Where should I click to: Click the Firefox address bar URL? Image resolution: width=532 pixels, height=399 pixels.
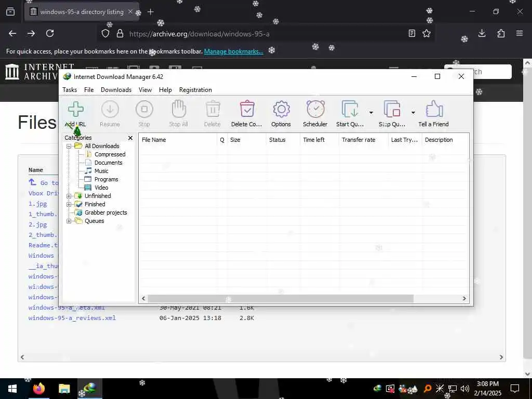(x=199, y=34)
